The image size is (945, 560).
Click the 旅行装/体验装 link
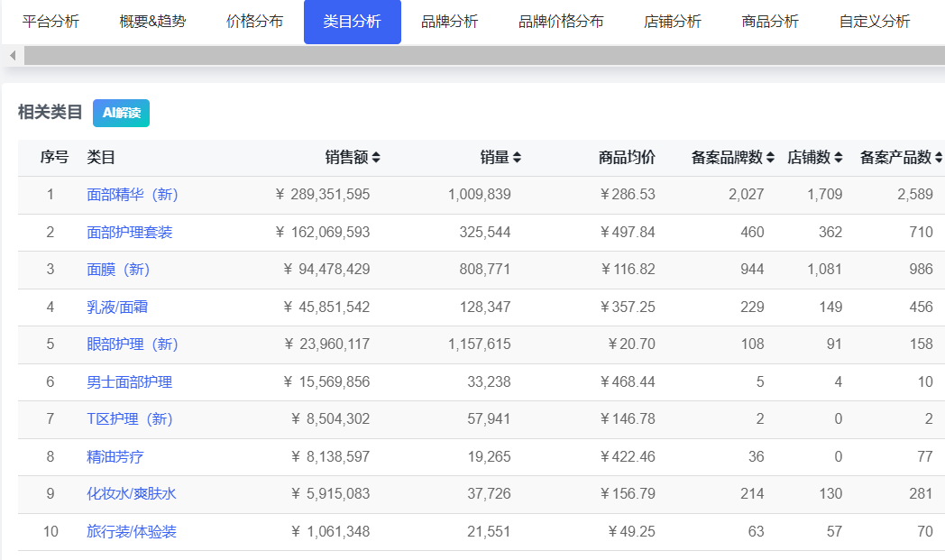click(x=132, y=532)
